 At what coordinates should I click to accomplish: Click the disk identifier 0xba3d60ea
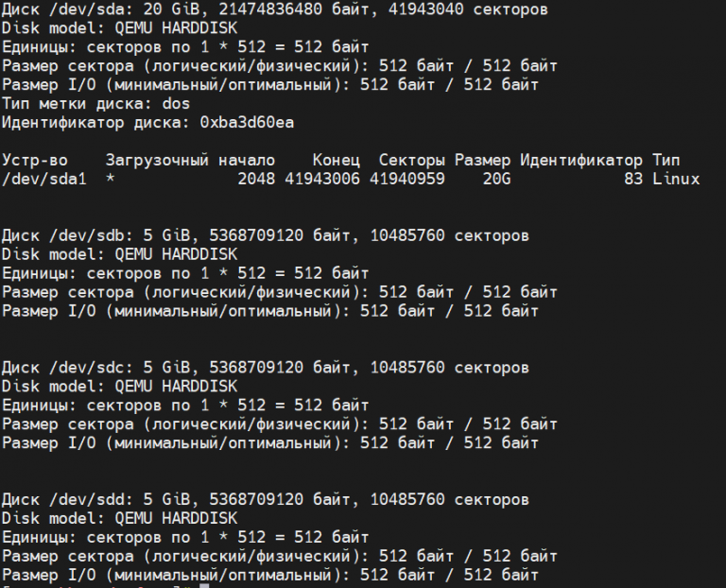click(x=247, y=122)
